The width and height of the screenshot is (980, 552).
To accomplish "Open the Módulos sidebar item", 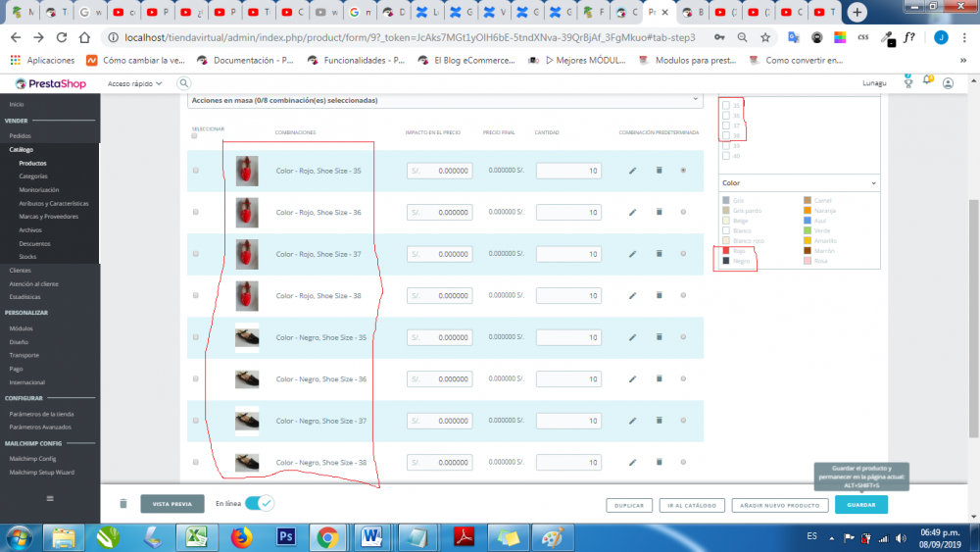I will coord(22,328).
